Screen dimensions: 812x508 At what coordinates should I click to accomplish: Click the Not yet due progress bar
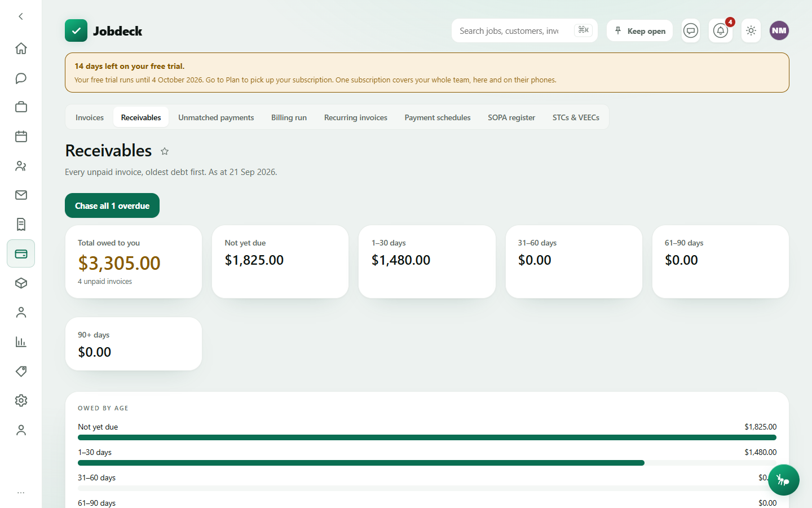(427, 437)
